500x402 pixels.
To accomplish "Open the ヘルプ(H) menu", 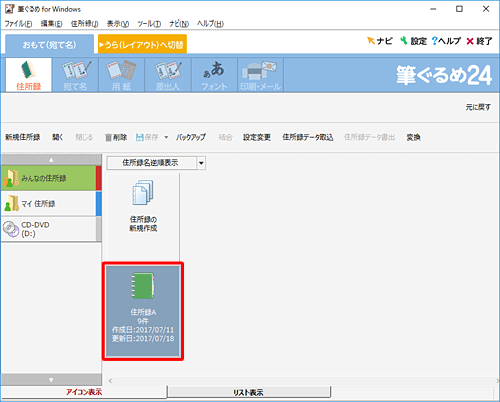I will pyautogui.click(x=210, y=24).
